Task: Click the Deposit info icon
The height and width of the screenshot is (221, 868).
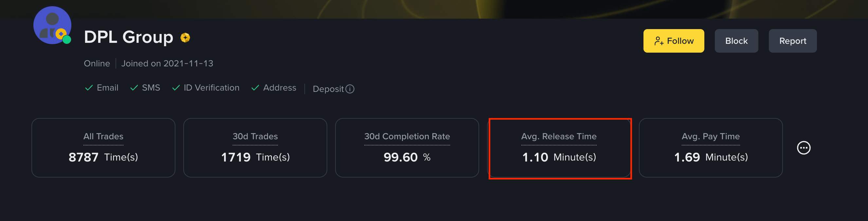Action: pyautogui.click(x=350, y=89)
